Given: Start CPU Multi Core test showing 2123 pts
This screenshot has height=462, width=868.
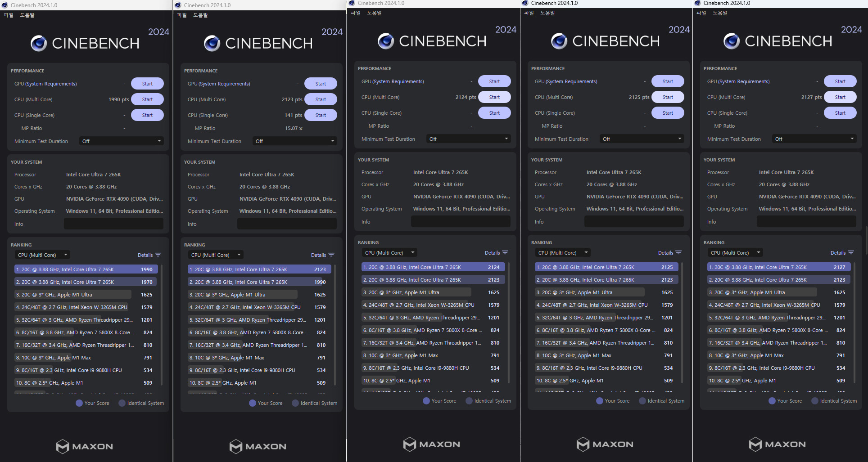Looking at the screenshot, I should click(x=321, y=99).
